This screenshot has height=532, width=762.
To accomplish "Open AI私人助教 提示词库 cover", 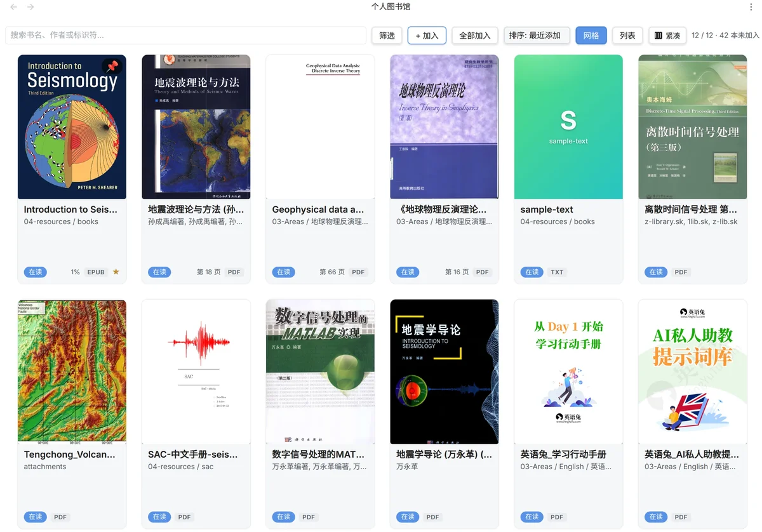I will coord(693,371).
